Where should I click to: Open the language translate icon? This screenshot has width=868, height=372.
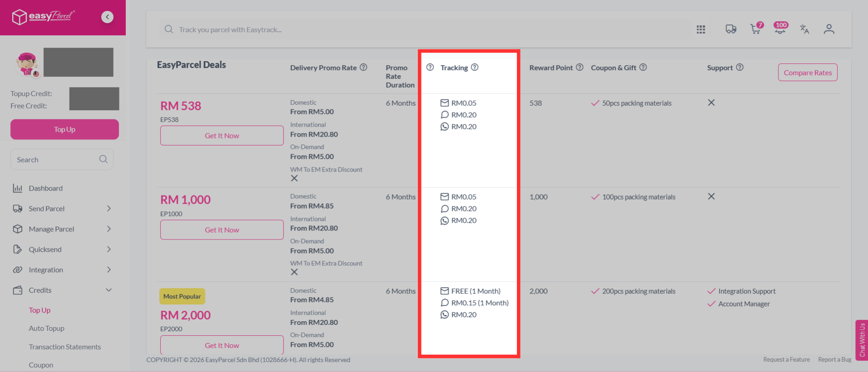pos(804,29)
